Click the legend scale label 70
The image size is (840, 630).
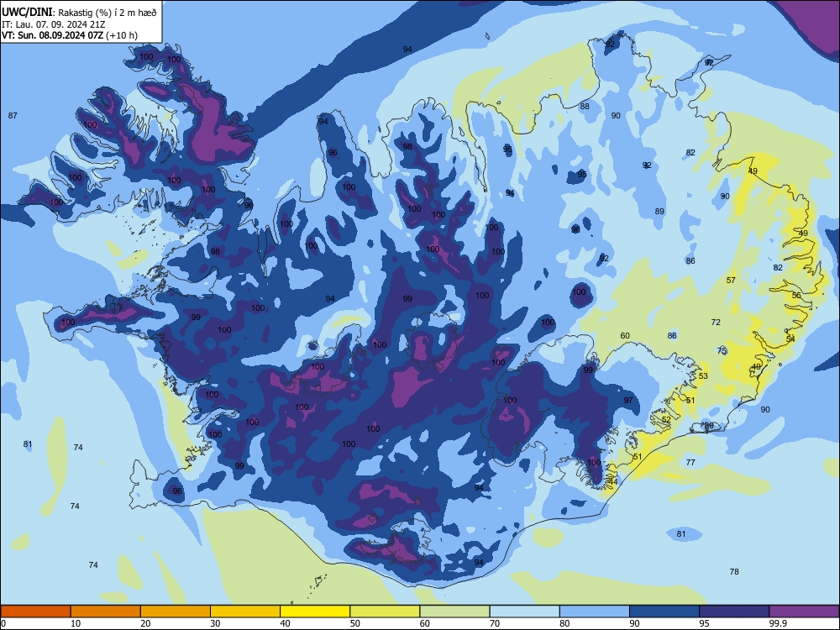coord(495,623)
